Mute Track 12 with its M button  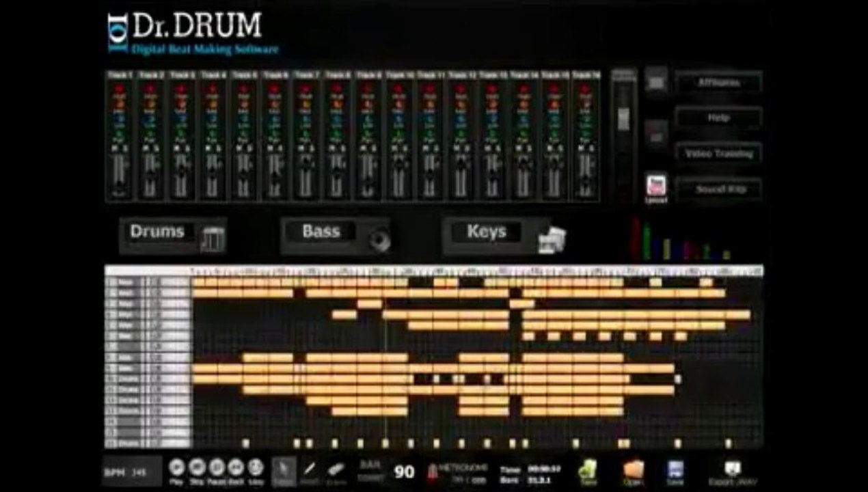tap(458, 147)
